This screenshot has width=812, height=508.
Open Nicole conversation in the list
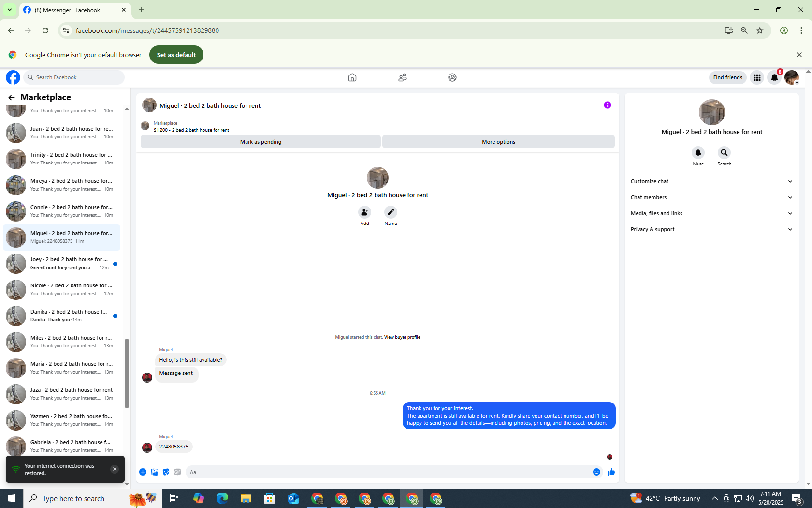point(61,289)
